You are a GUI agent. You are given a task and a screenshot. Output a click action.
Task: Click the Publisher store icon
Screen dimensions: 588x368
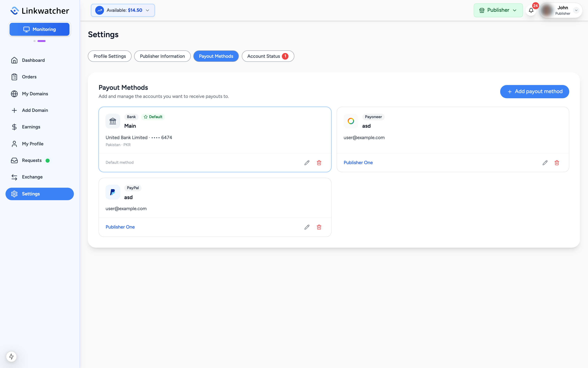click(482, 10)
